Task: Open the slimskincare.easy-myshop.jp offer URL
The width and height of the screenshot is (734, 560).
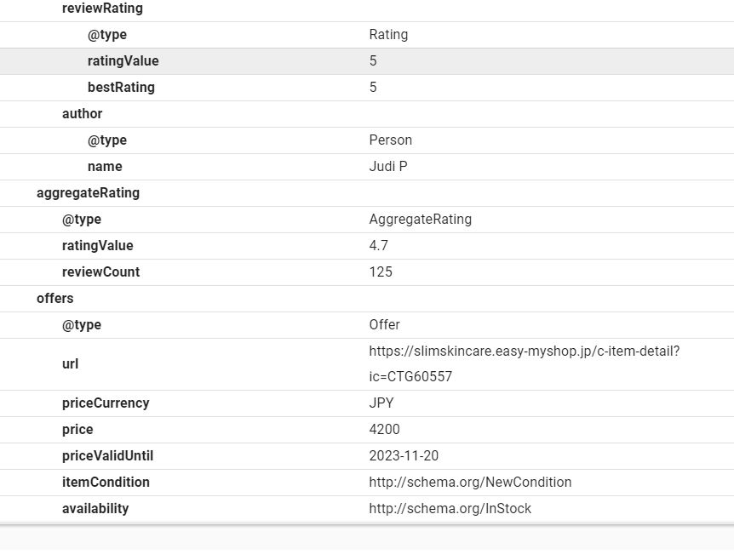Action: pyautogui.click(x=524, y=351)
